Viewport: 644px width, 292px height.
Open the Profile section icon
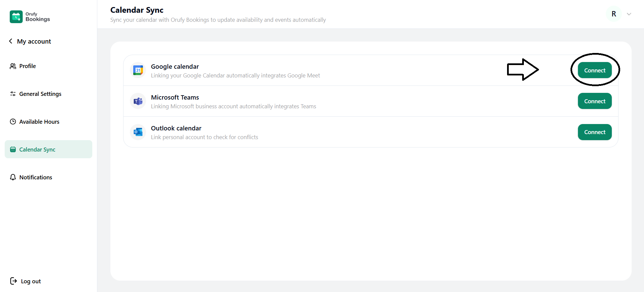tap(13, 66)
